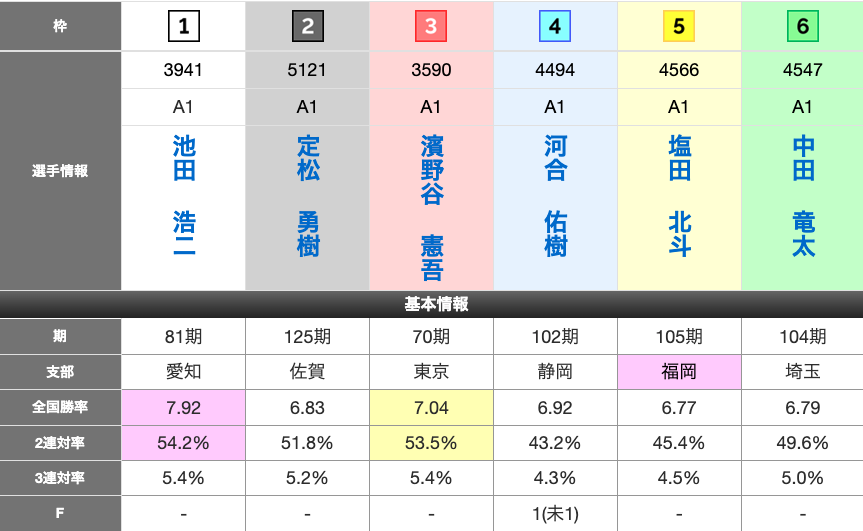Click registration number 3941
The image size is (863, 531).
pyautogui.click(x=183, y=70)
